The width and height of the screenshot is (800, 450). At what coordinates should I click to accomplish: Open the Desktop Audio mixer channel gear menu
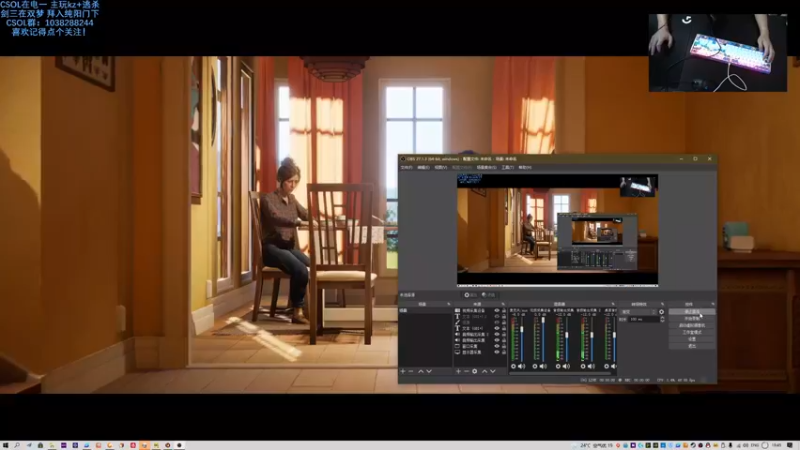point(607,366)
